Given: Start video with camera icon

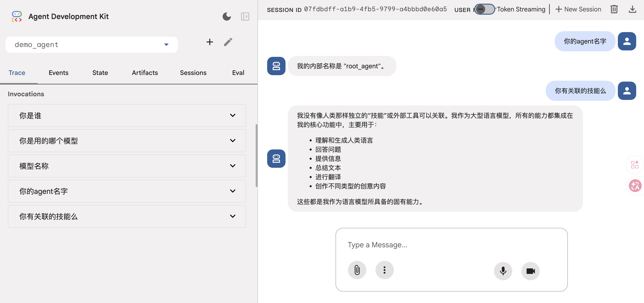Looking at the screenshot, I should click(x=530, y=271).
